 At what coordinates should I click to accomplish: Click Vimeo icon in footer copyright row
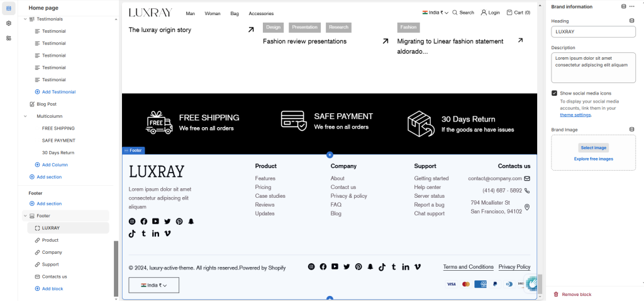click(x=418, y=267)
